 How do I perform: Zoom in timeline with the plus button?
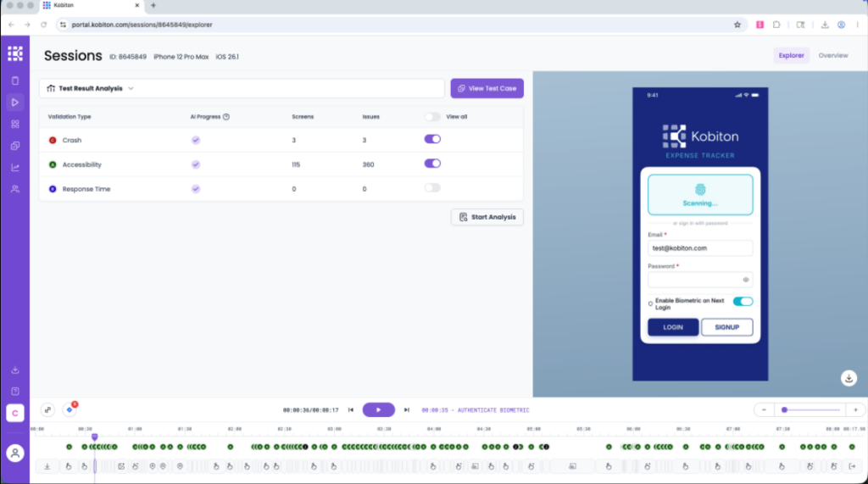855,409
